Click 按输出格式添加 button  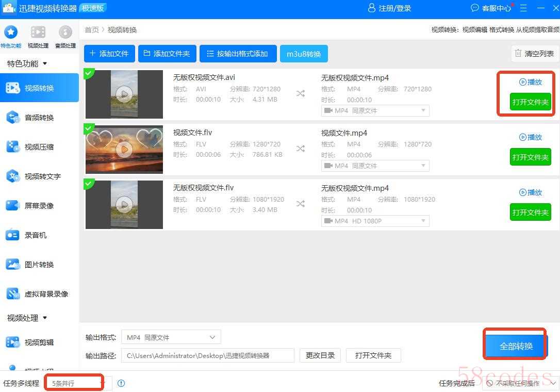tap(238, 54)
